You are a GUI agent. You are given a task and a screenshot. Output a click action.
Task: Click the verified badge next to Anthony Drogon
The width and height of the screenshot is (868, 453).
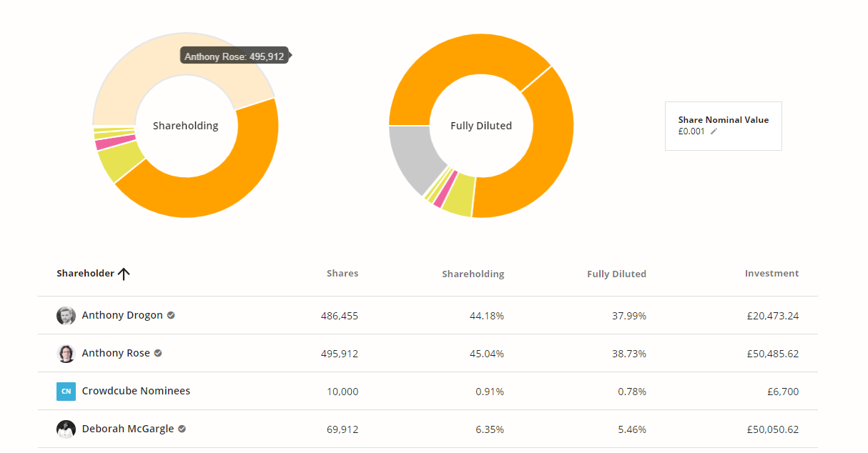click(171, 315)
